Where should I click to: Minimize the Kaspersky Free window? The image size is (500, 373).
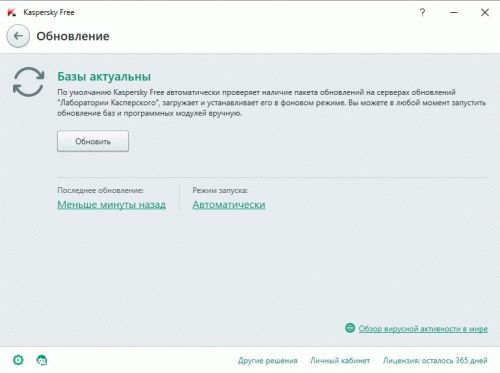click(454, 13)
